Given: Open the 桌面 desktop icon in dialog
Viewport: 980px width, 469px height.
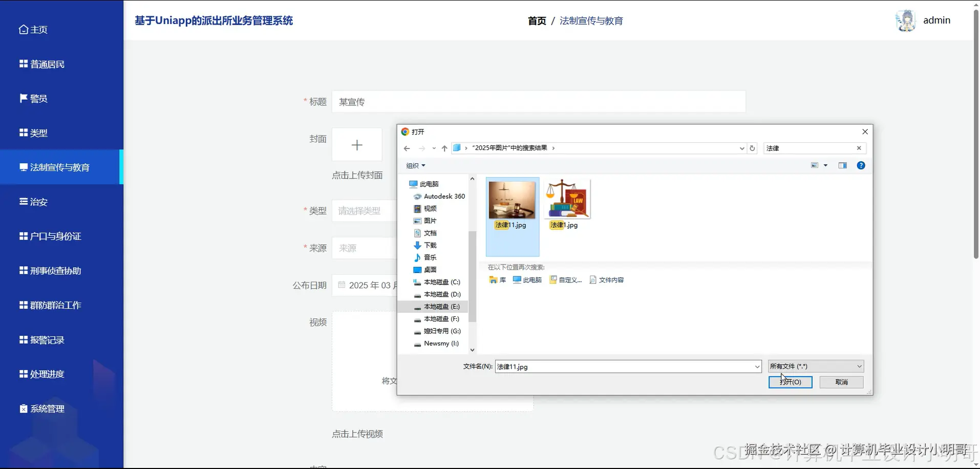Looking at the screenshot, I should 416,269.
